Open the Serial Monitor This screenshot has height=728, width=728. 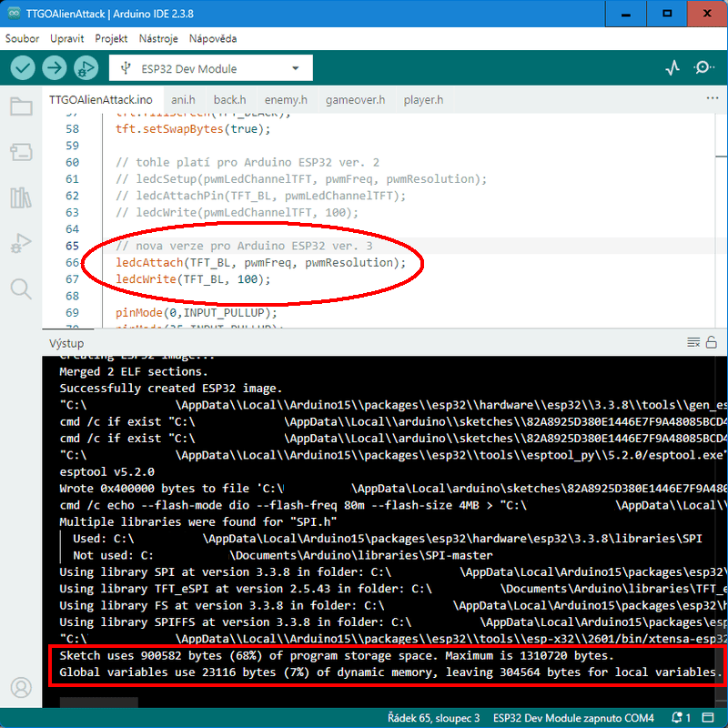click(x=703, y=67)
